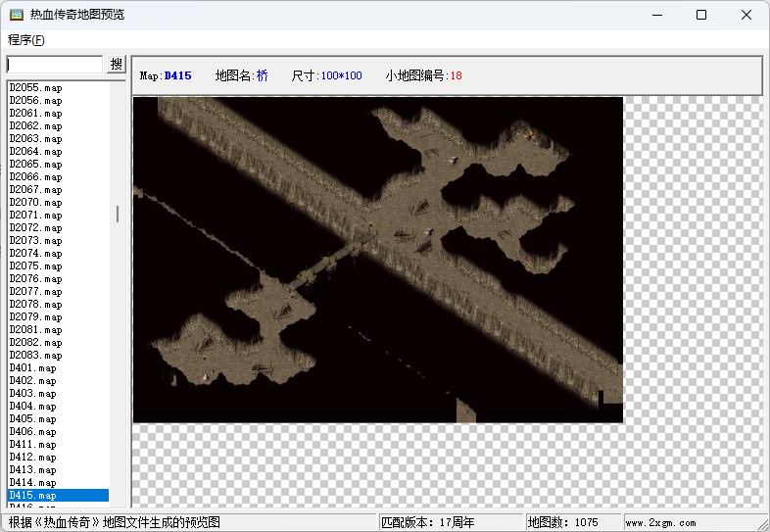The height and width of the screenshot is (532, 770).
Task: Maximize the 热血传奇地图预览 window
Action: pyautogui.click(x=701, y=15)
